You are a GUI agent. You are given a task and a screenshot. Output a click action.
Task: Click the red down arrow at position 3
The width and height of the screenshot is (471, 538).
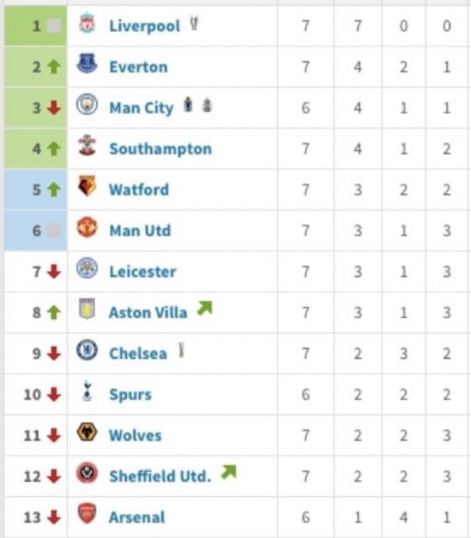54,108
